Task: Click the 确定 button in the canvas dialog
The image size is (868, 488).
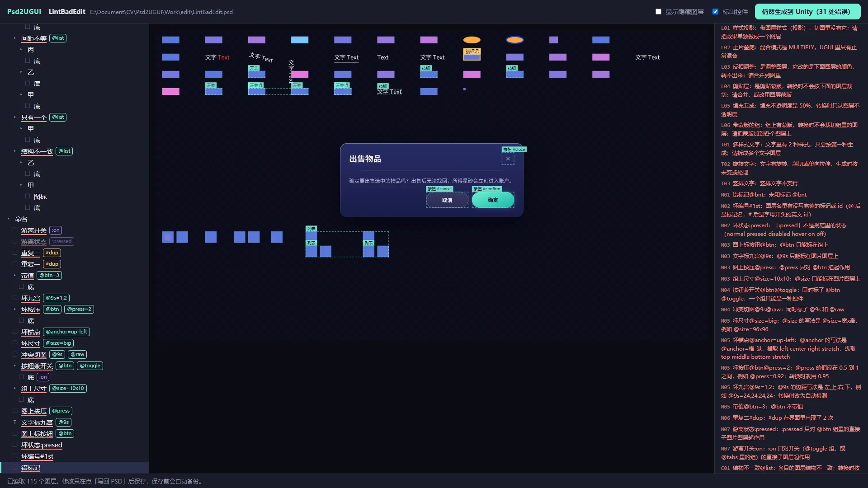Action: coord(493,200)
